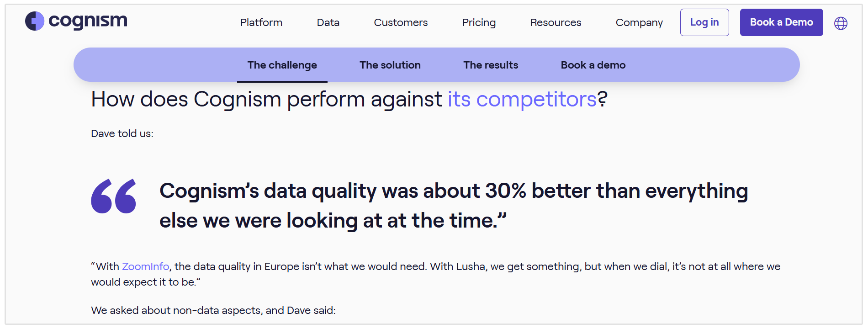This screenshot has width=868, height=329.
Task: Open the language selector globe icon
Action: [x=841, y=22]
